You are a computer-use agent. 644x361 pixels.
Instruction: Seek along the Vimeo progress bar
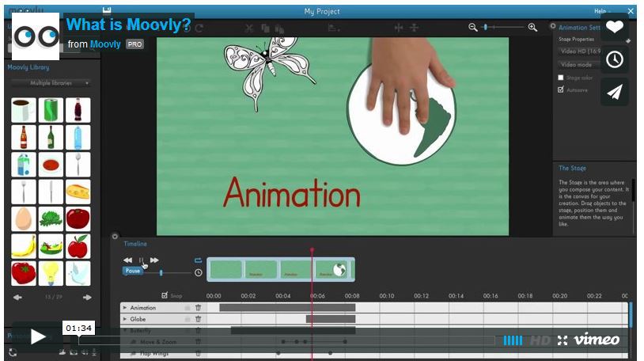point(286,340)
